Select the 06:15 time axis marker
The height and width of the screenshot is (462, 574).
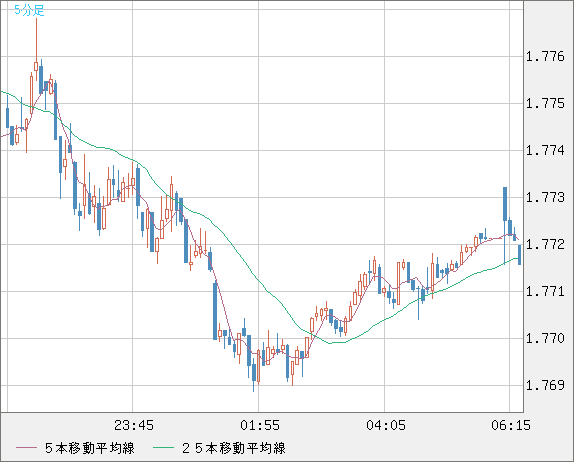[511, 425]
